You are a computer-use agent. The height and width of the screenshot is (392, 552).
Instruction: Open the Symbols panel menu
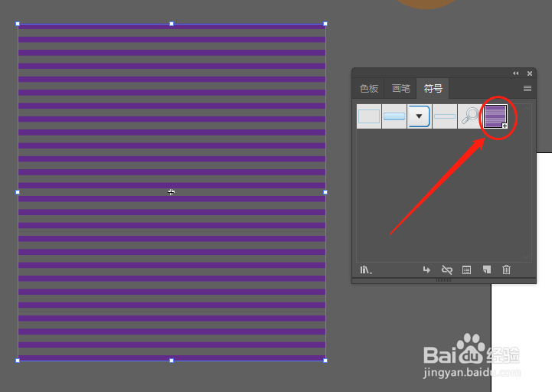pyautogui.click(x=527, y=88)
